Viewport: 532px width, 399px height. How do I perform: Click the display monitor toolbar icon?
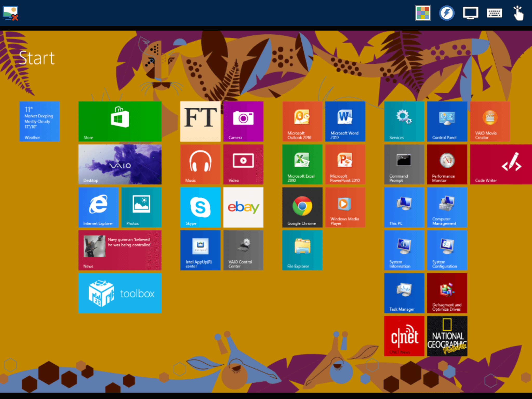coord(470,13)
